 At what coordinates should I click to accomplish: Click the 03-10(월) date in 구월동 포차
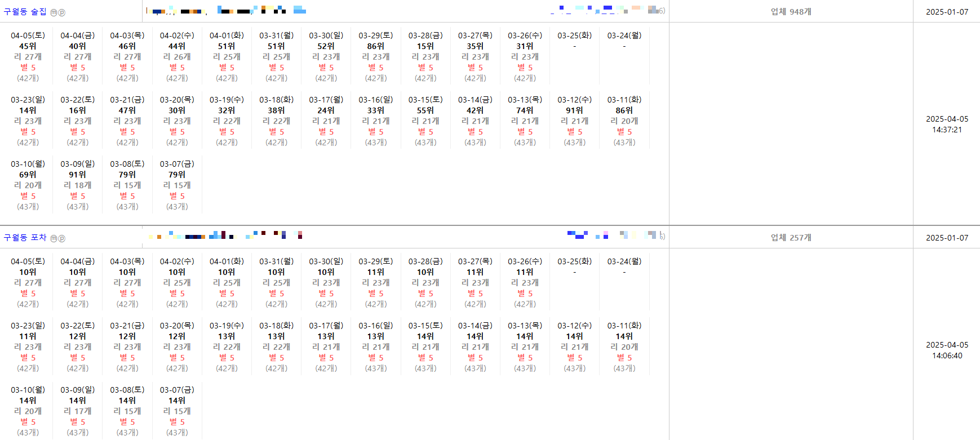[28, 390]
